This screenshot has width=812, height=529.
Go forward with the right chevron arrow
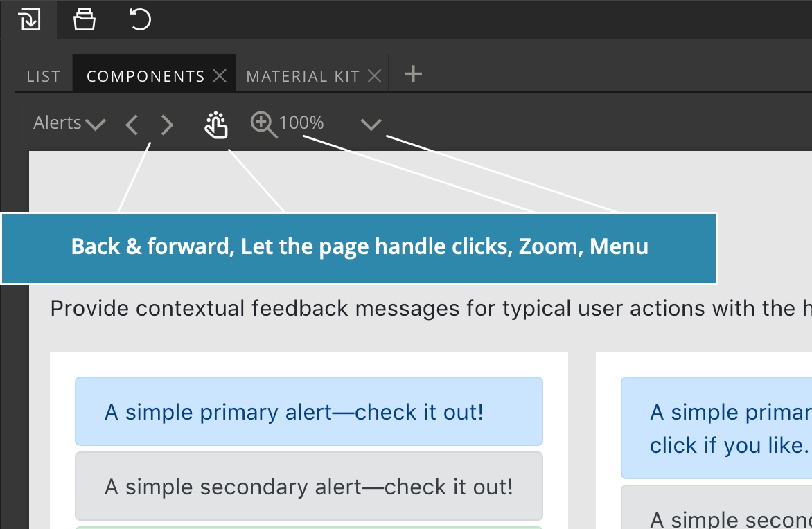pyautogui.click(x=167, y=125)
